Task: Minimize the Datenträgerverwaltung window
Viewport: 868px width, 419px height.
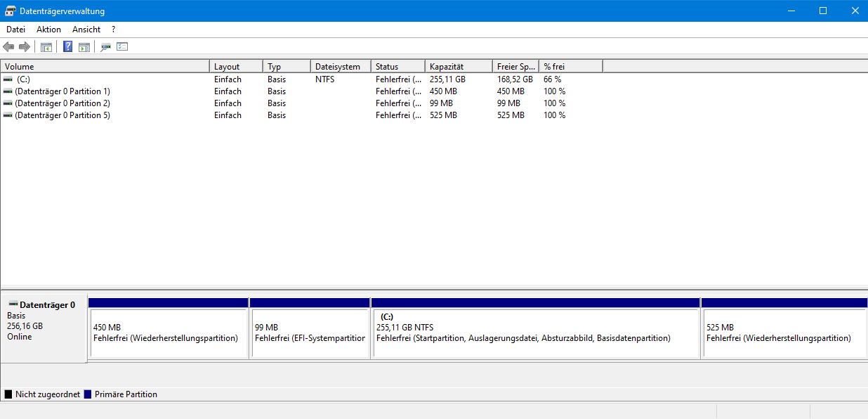Action: (x=791, y=11)
